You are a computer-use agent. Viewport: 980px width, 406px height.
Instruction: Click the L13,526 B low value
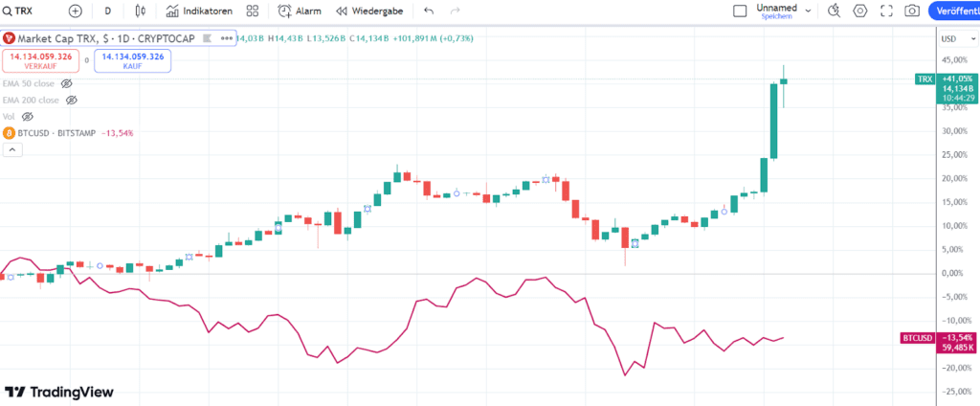point(325,38)
